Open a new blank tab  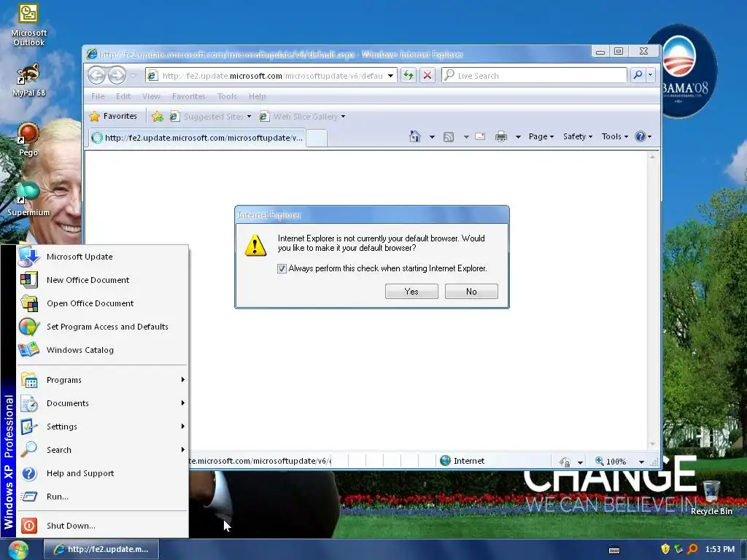tap(317, 138)
